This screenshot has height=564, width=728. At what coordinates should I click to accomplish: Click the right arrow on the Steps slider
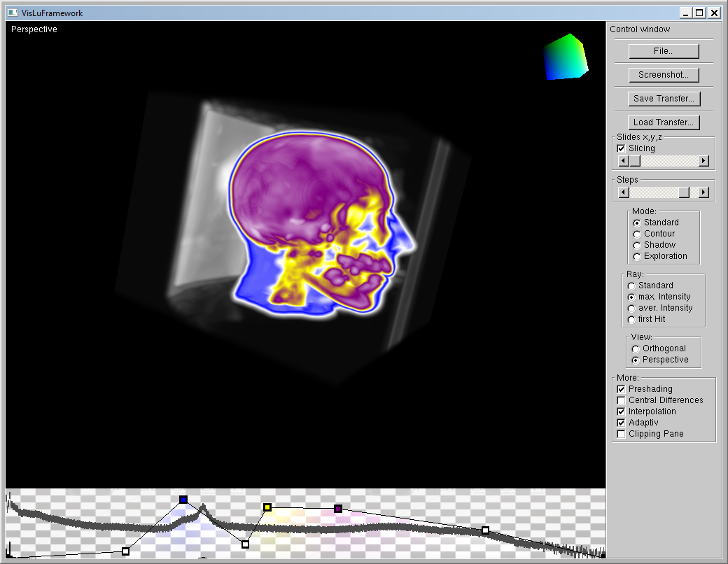tap(704, 192)
